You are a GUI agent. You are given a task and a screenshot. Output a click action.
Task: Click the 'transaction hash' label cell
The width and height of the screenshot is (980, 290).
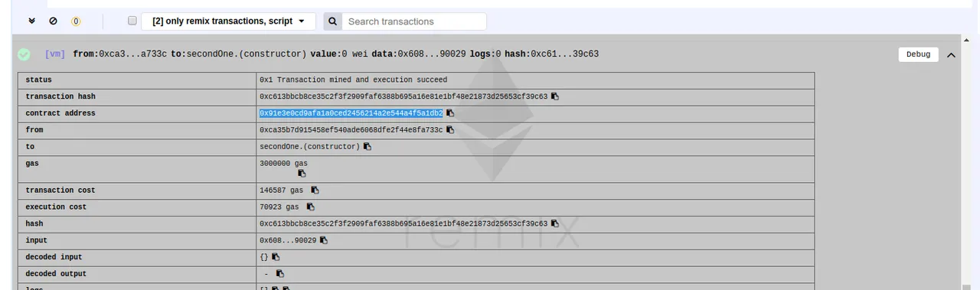(x=137, y=96)
